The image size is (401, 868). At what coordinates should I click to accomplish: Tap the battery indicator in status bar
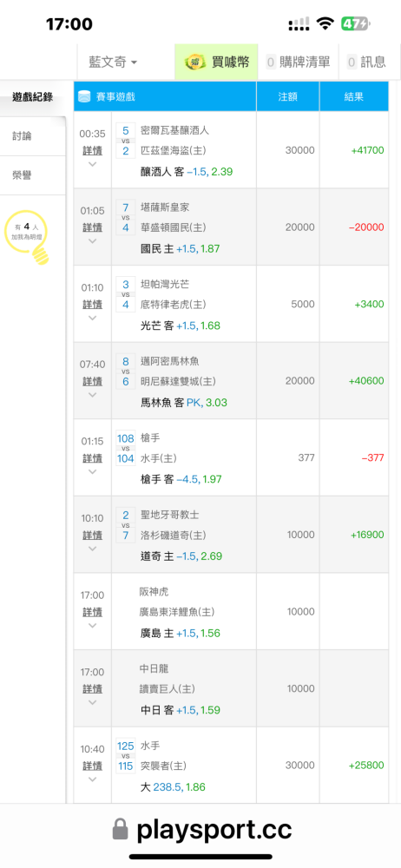pyautogui.click(x=355, y=23)
